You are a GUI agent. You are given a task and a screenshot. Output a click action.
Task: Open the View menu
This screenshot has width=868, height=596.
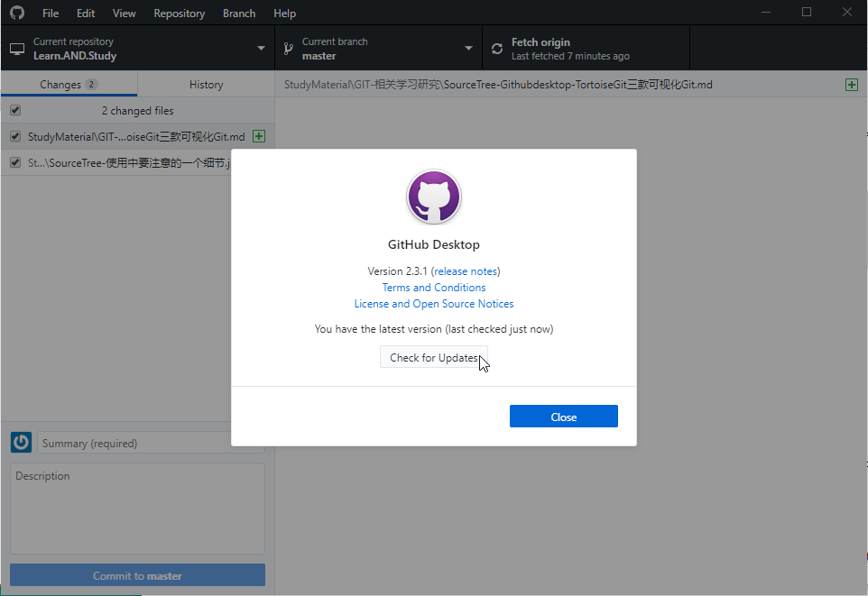click(124, 13)
